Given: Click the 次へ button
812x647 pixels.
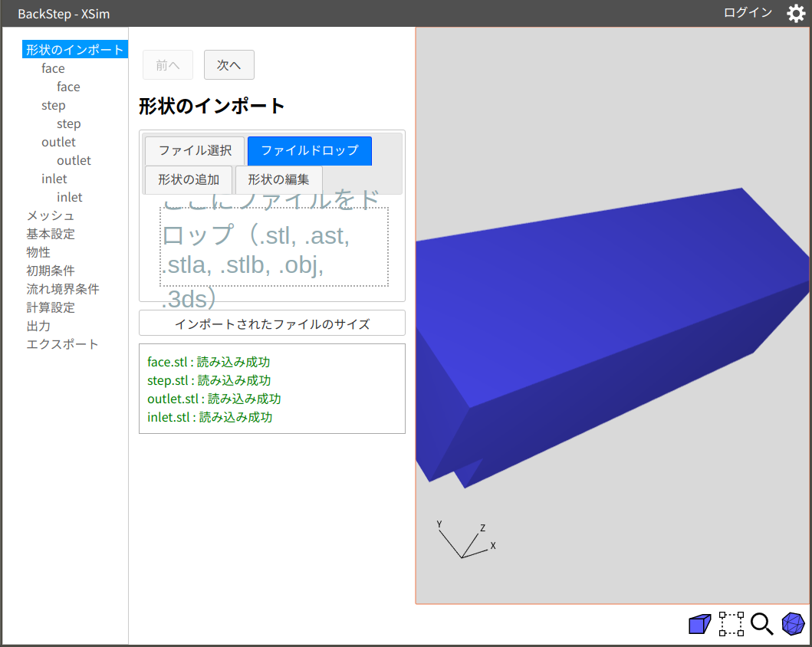Looking at the screenshot, I should click(x=228, y=65).
